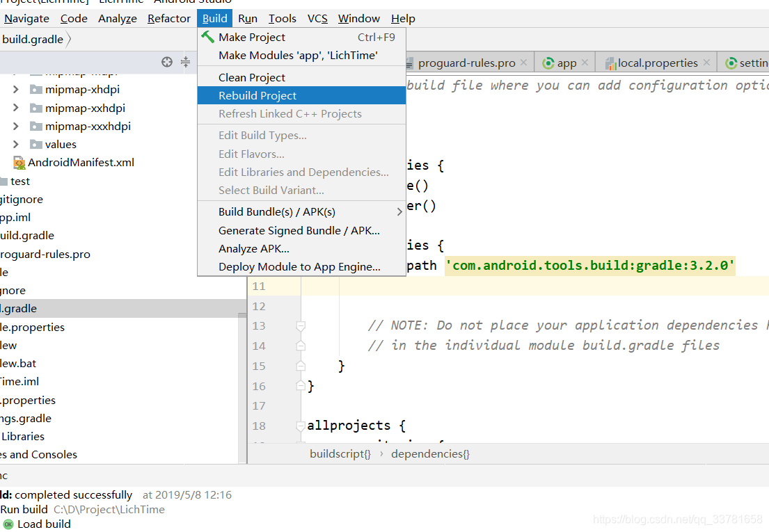Expand the values folder
Viewport: 769px width, 532px height.
tap(16, 145)
